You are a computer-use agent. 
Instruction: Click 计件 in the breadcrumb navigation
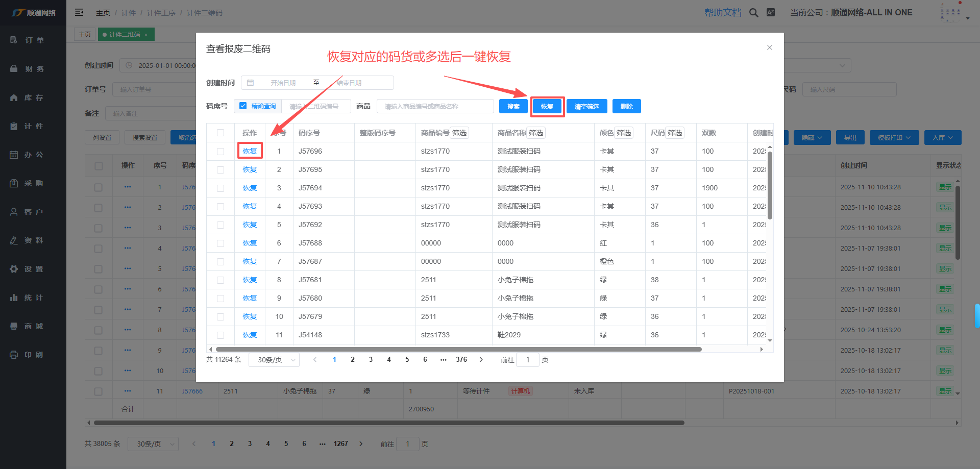click(129, 13)
